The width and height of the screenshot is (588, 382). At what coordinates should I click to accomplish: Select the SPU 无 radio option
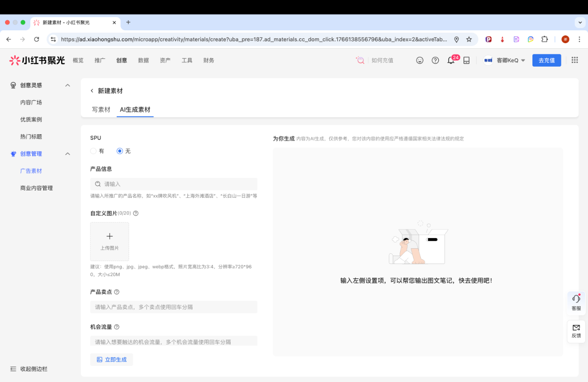120,151
